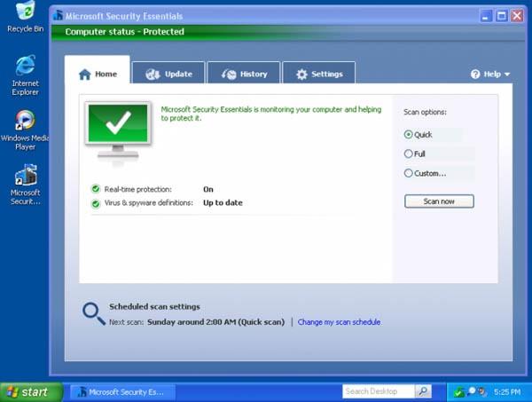Go to the Settings tab
The image size is (532, 402).
[x=319, y=73]
